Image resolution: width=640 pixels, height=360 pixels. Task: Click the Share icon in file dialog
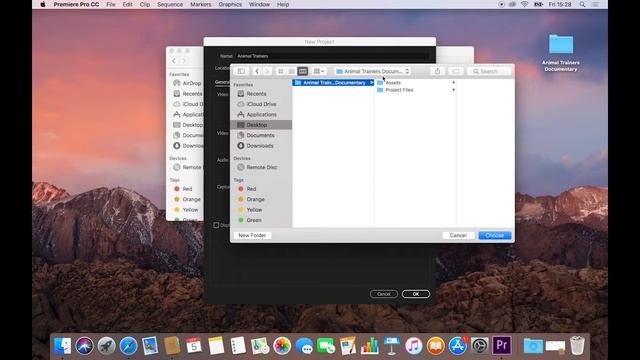pos(437,71)
